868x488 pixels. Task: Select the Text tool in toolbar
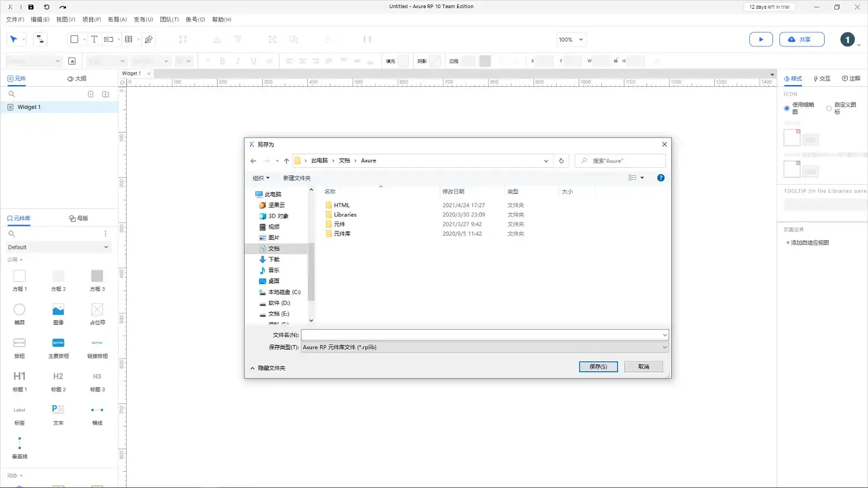pyautogui.click(x=94, y=39)
